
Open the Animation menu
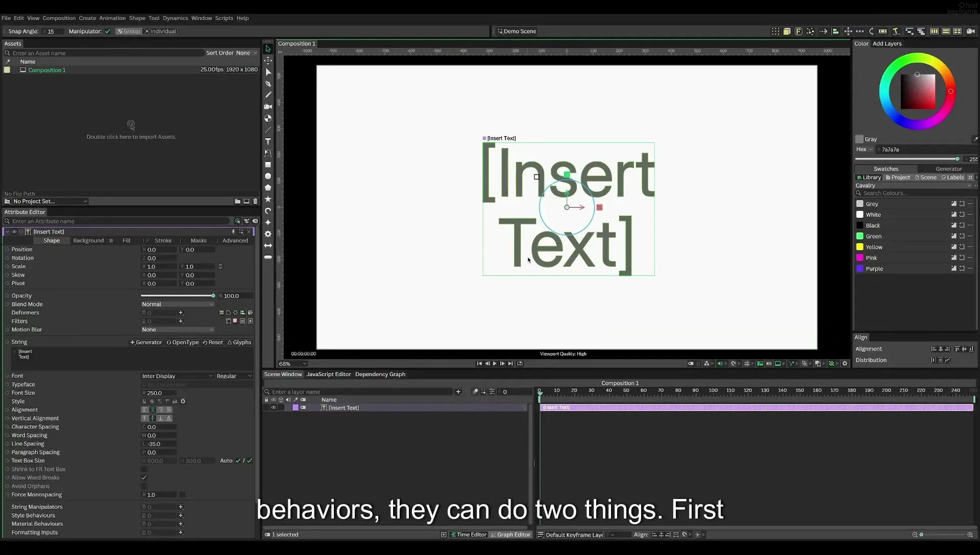112,18
